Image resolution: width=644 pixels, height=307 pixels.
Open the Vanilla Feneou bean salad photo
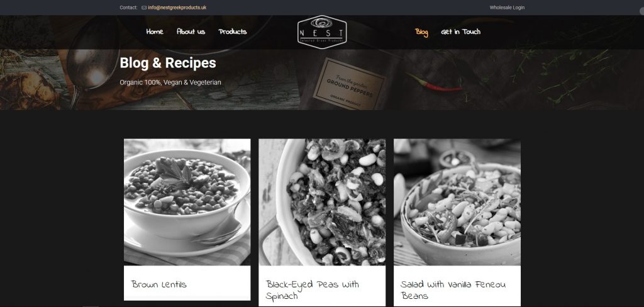[457, 202]
